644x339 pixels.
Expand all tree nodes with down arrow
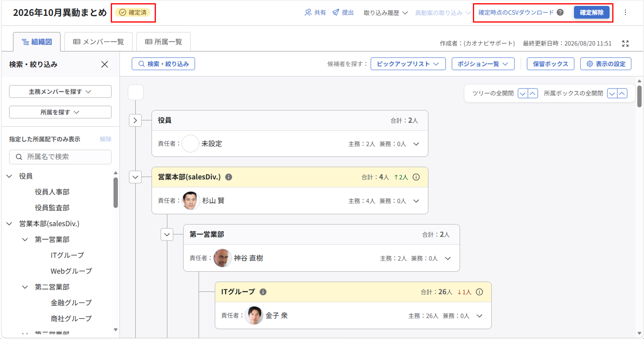coord(523,93)
